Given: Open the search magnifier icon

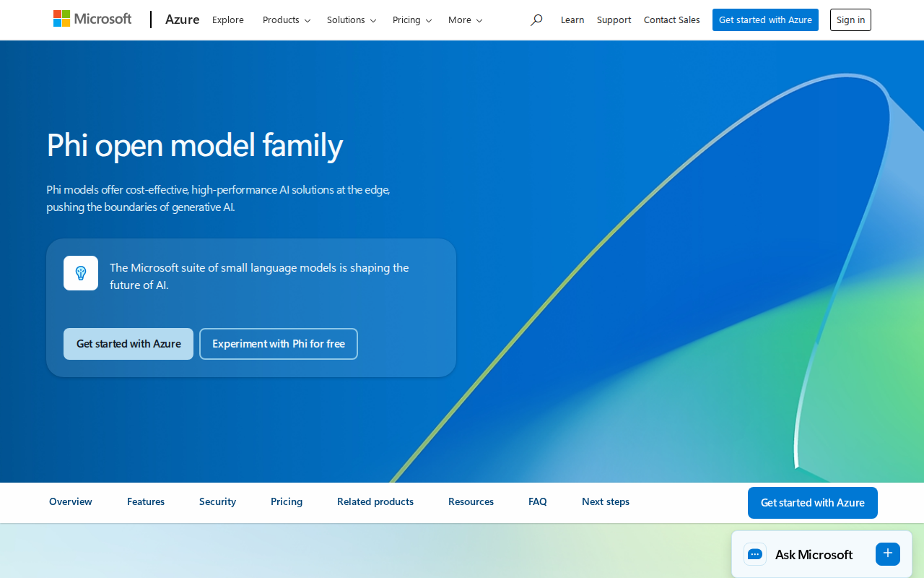Looking at the screenshot, I should tap(536, 20).
